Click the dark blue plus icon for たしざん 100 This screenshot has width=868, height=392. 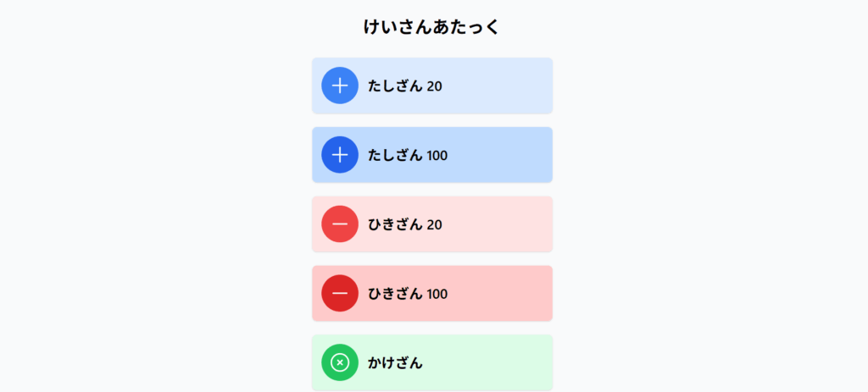coord(340,155)
